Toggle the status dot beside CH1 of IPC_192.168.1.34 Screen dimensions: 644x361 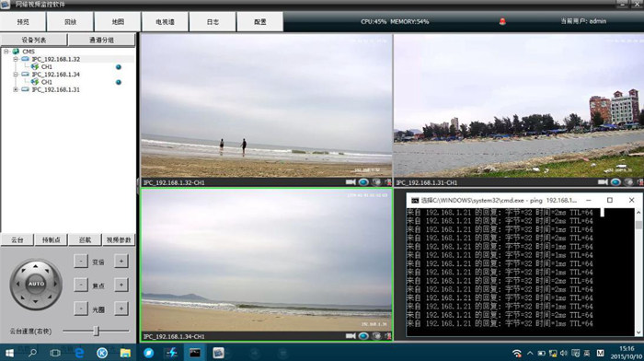(x=119, y=82)
